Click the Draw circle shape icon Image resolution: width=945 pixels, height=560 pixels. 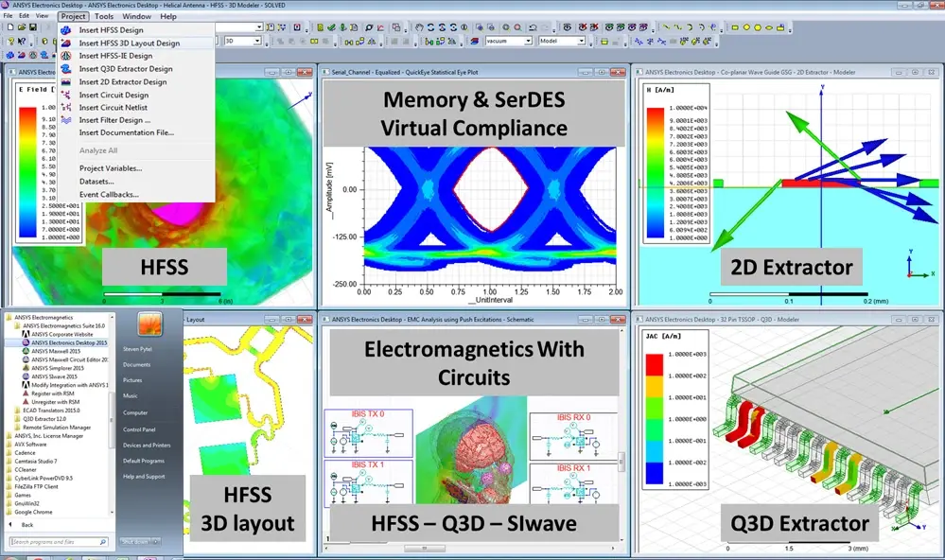point(746,27)
